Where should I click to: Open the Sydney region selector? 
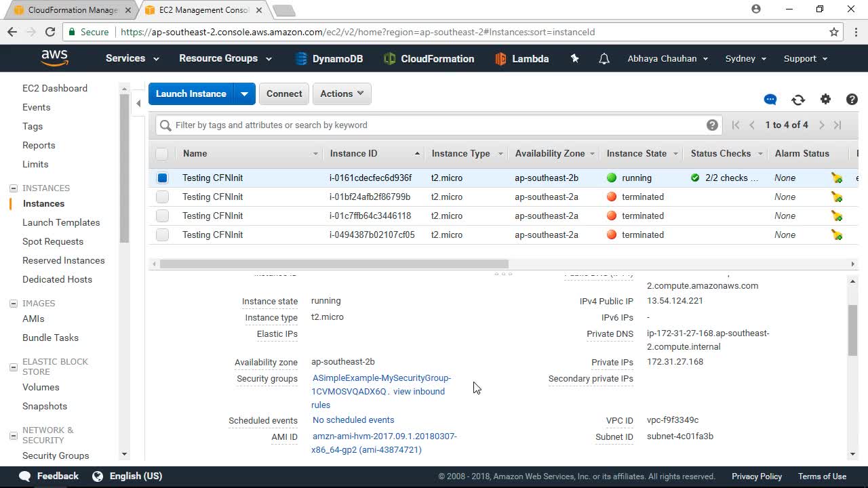coord(746,58)
